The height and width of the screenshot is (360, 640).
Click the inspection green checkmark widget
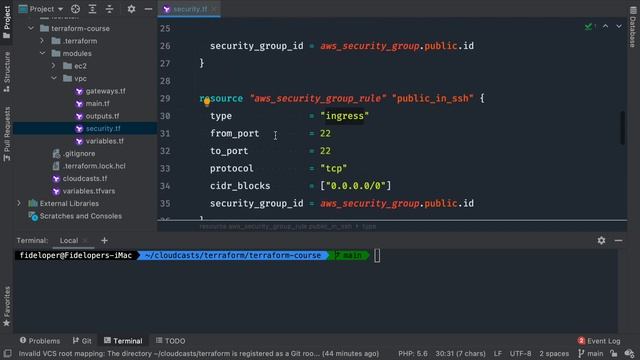(x=589, y=26)
